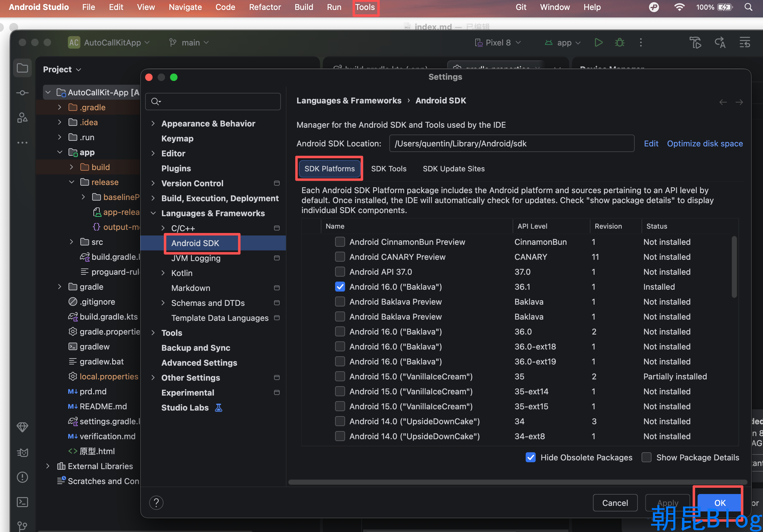Check Android API 37.0 checkbox
763x532 pixels.
pos(340,272)
